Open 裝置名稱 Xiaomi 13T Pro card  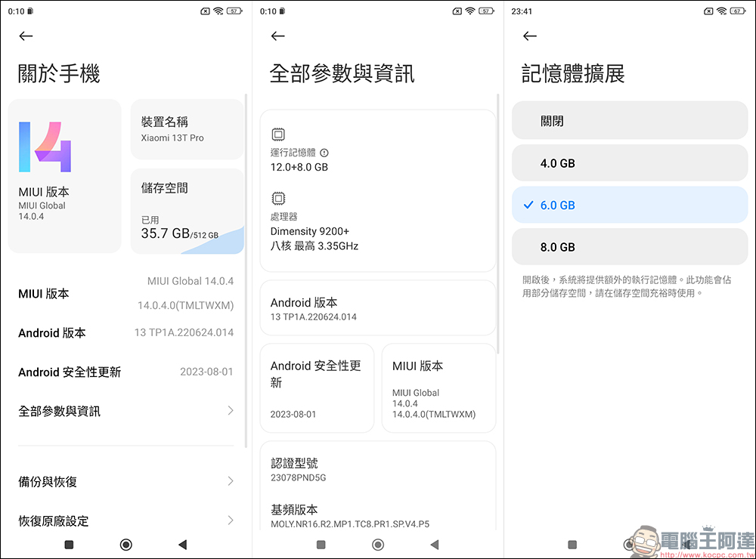click(187, 129)
